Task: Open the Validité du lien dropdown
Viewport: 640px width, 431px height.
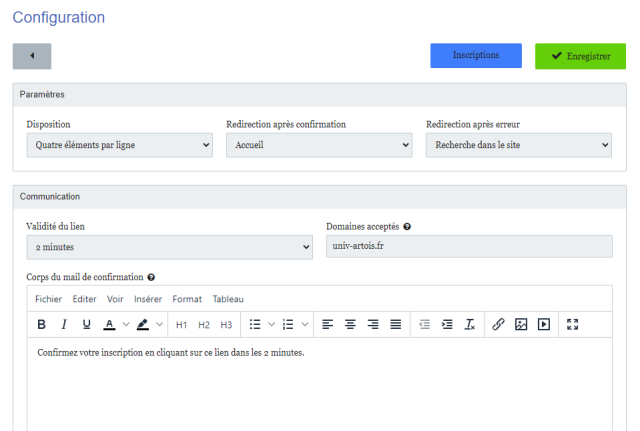Action: click(169, 247)
